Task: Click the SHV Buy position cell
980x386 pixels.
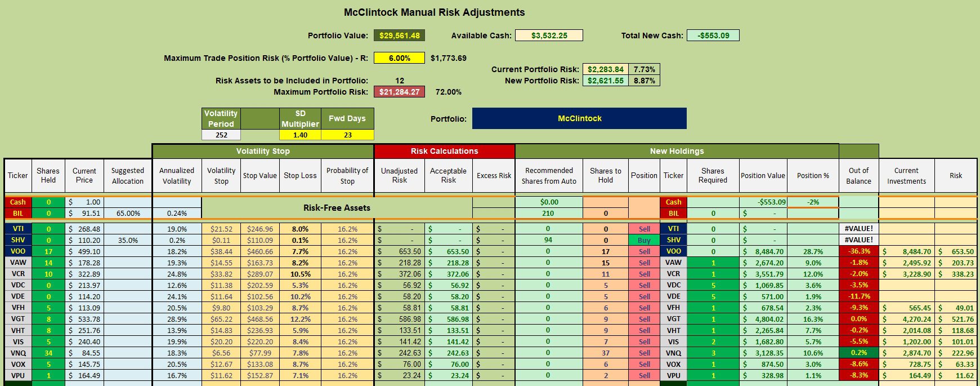Action: 644,241
